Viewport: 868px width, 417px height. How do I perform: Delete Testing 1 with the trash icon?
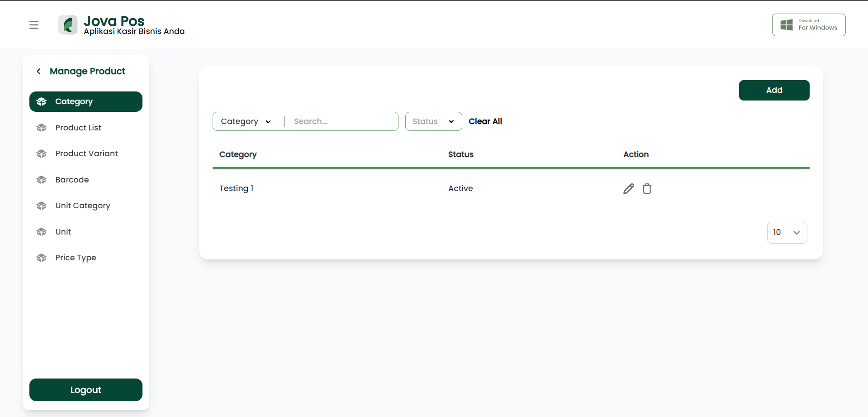(x=647, y=189)
